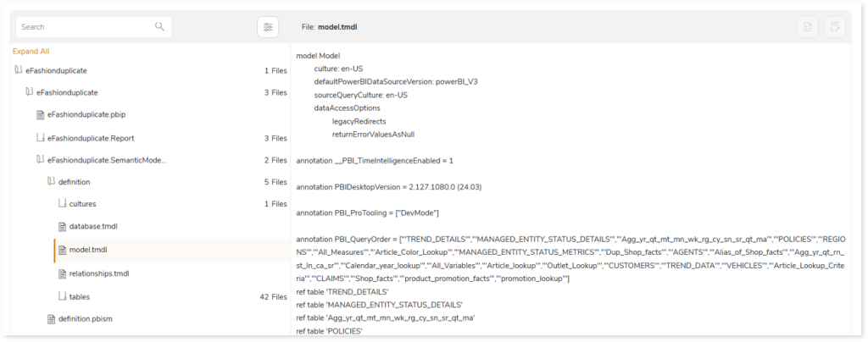Select the nested eFashionduplicate folder with 3 files
868x342 pixels.
[72, 92]
